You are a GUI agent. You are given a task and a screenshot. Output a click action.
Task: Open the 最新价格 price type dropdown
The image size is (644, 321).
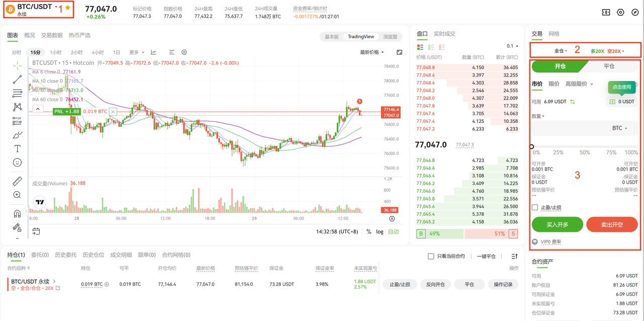(x=372, y=52)
